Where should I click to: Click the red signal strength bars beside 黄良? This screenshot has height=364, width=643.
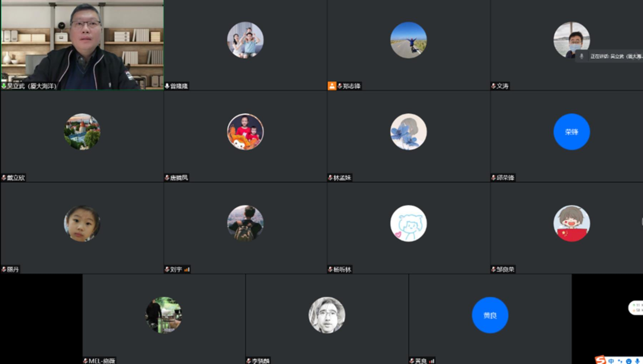[432, 361]
